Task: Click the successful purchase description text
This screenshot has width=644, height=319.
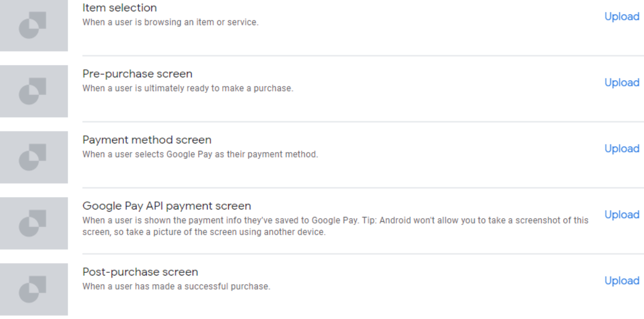Action: [x=176, y=287]
